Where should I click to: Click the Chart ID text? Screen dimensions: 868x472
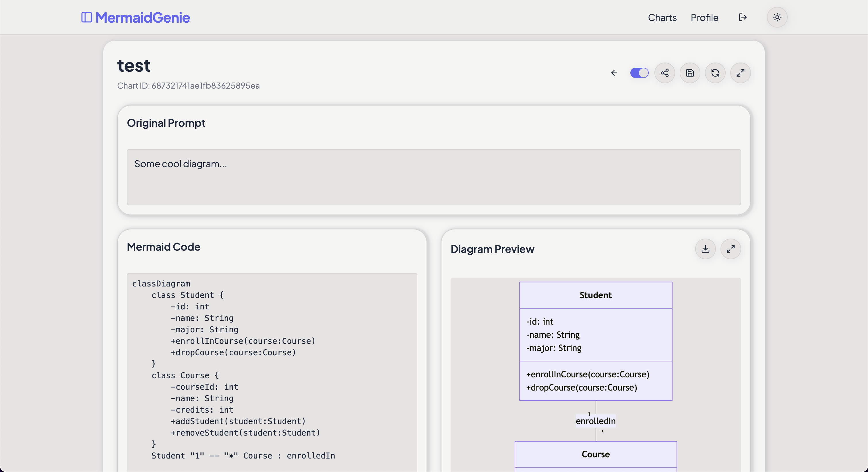[188, 86]
